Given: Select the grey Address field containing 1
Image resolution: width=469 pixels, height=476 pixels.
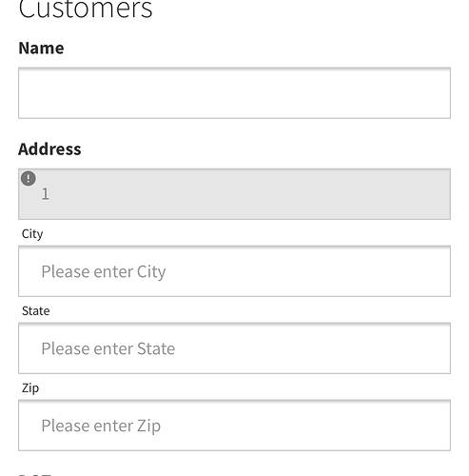Looking at the screenshot, I should (234, 194).
